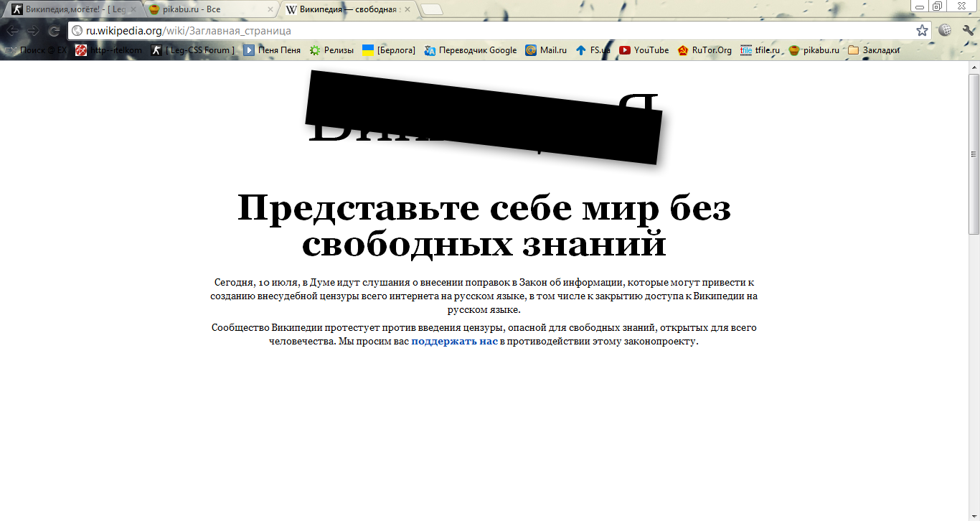Close the pikabu.ru tab

tap(270, 10)
